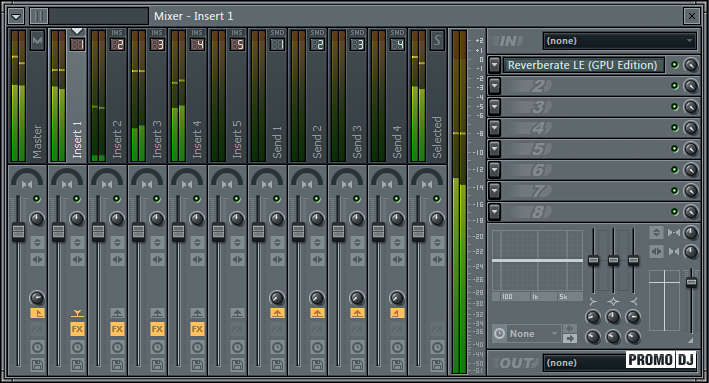Click the left arrow beside None
Viewport: 709px width, 383px height.
point(570,329)
